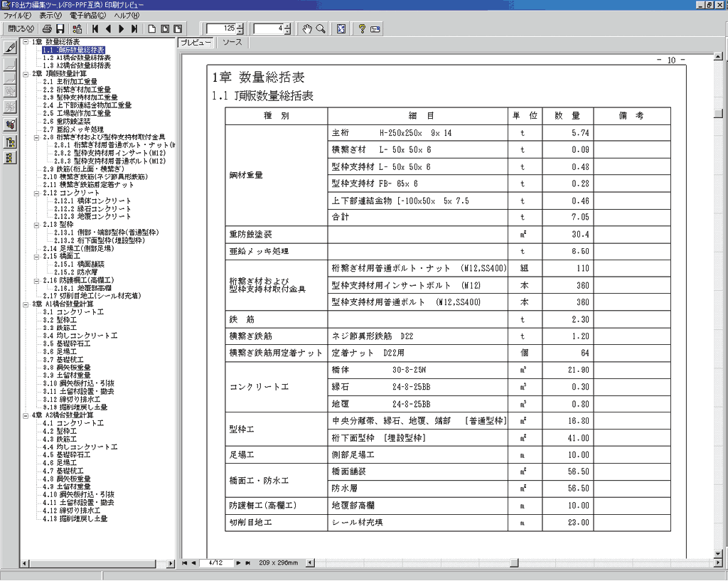Click bottom bar first-page navigation button
728x581 pixels.
184,563
